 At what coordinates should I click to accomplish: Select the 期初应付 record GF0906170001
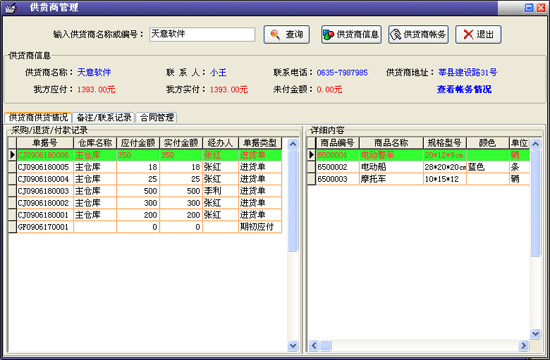[x=145, y=227]
